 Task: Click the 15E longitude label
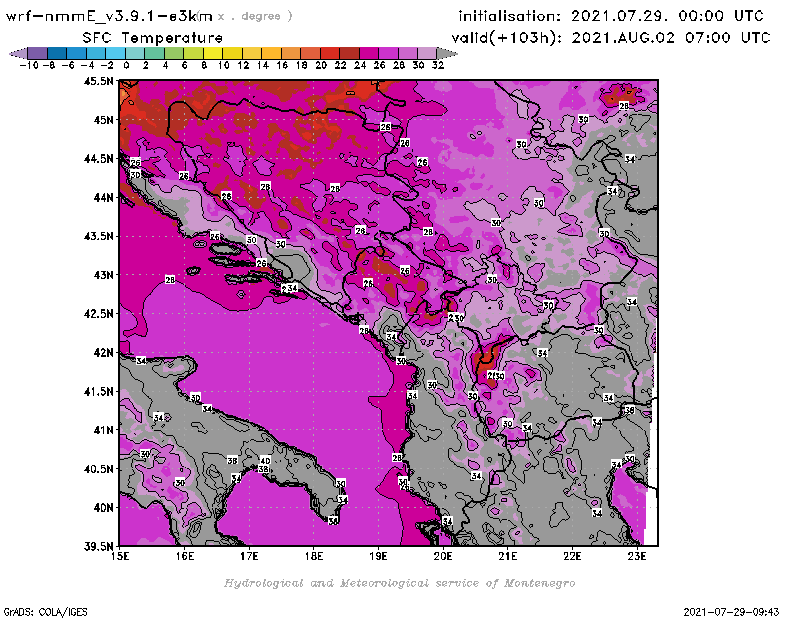pyautogui.click(x=120, y=556)
